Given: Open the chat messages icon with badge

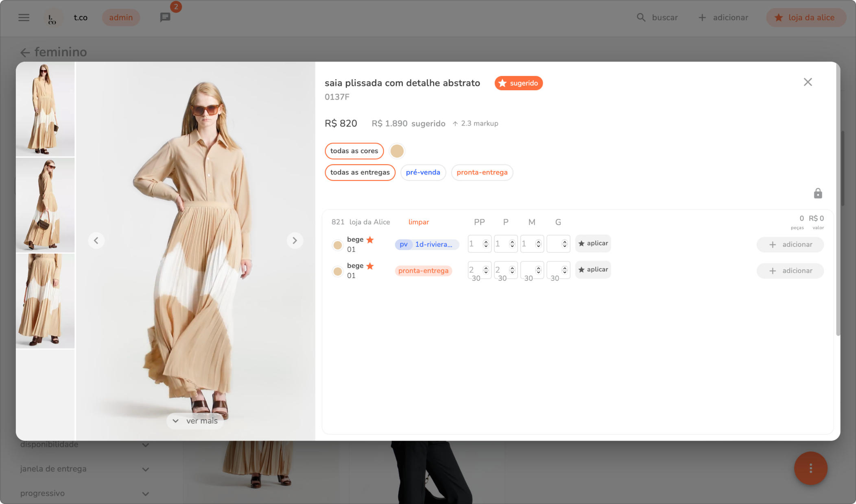Looking at the screenshot, I should pyautogui.click(x=165, y=17).
